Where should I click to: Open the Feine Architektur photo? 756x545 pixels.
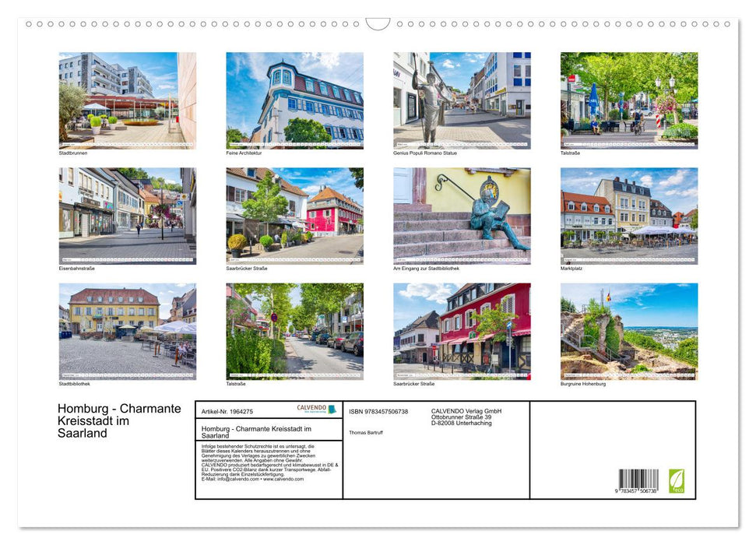(294, 100)
